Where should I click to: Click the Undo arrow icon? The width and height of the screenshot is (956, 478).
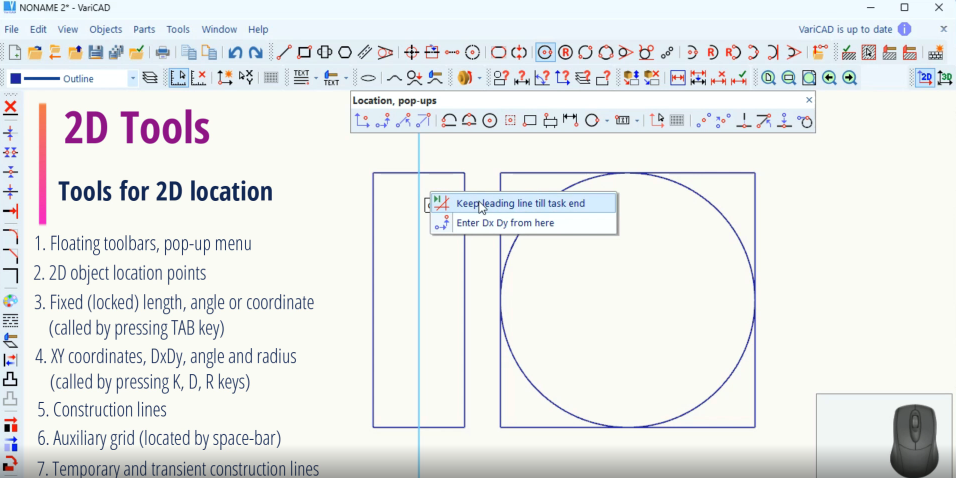pyautogui.click(x=235, y=52)
